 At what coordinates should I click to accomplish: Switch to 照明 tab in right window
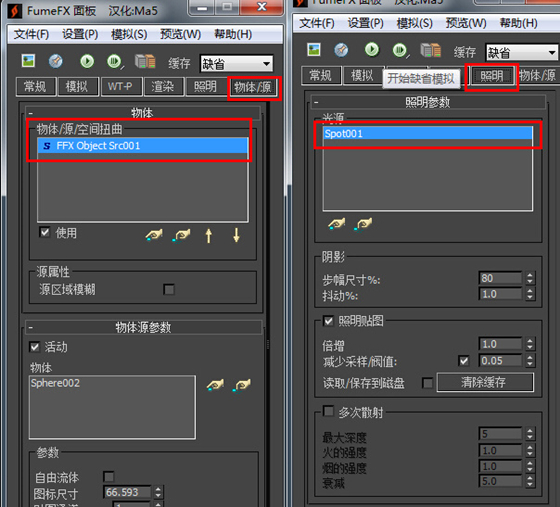pyautogui.click(x=491, y=76)
